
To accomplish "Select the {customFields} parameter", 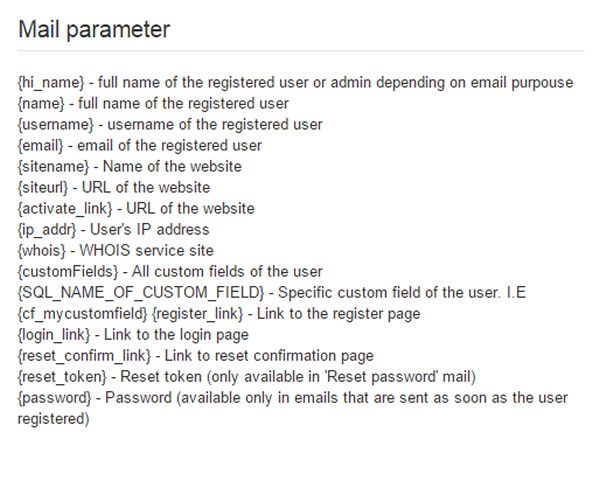I will coord(68,272).
